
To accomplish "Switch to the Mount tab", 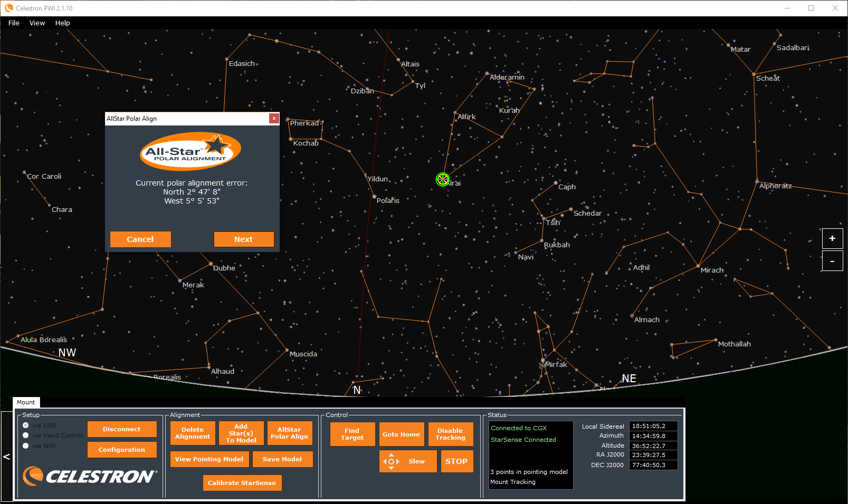I will [26, 402].
